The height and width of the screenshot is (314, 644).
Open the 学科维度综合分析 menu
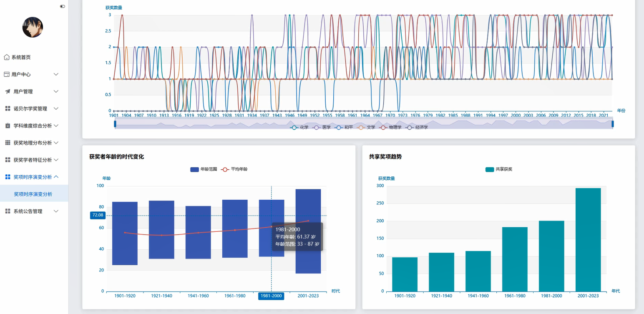tap(34, 126)
